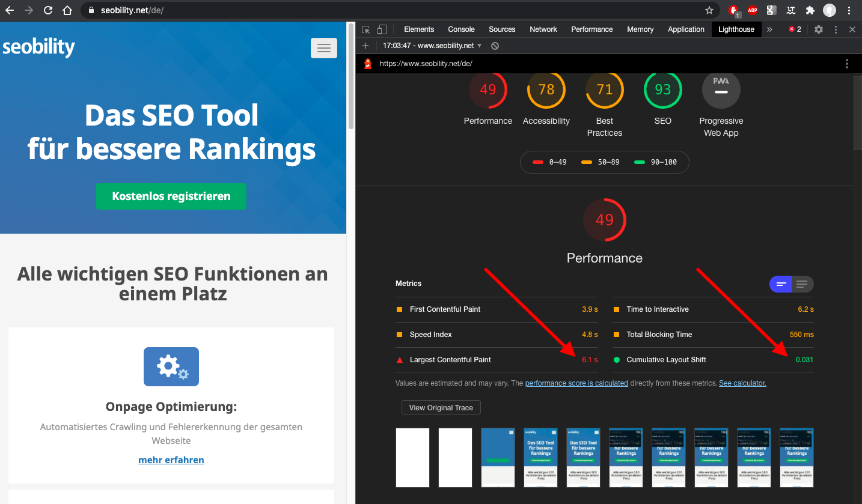Open the Lighthouse report selector dropdown
The image size is (862, 504).
(432, 46)
